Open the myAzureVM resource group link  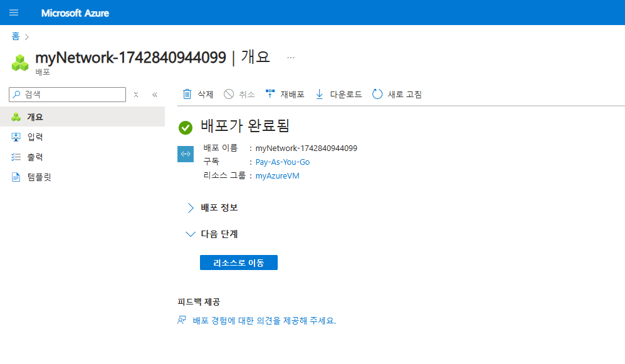click(278, 176)
